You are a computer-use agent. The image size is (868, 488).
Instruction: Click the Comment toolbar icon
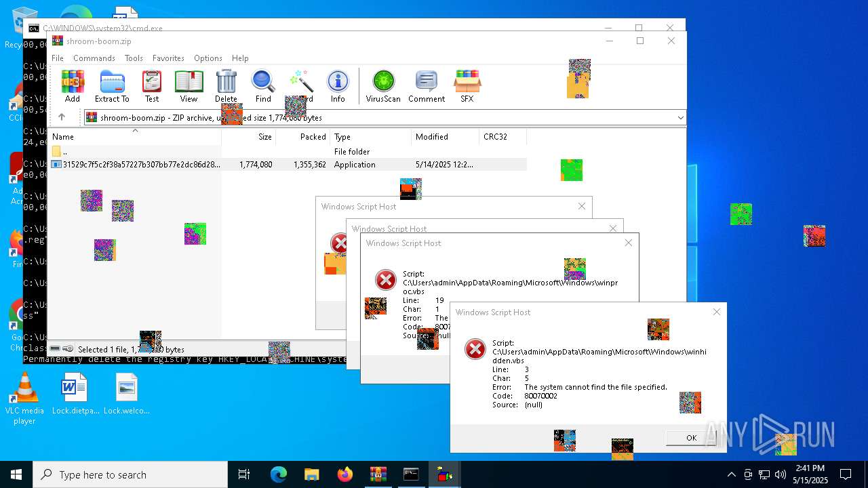(x=427, y=86)
